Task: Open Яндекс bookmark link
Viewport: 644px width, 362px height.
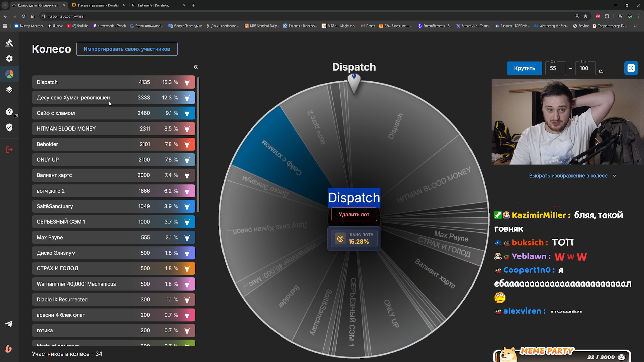Action: [x=55, y=26]
